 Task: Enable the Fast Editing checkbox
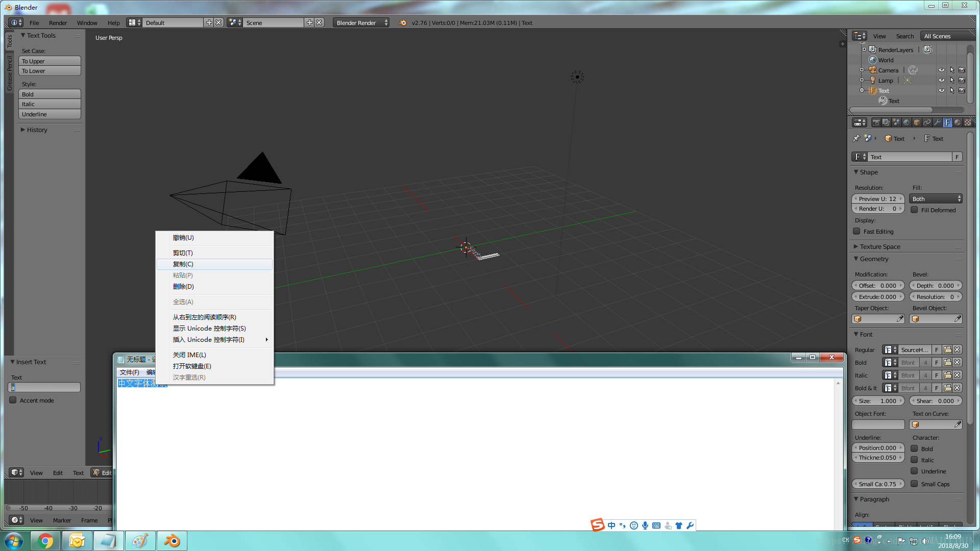coord(857,232)
